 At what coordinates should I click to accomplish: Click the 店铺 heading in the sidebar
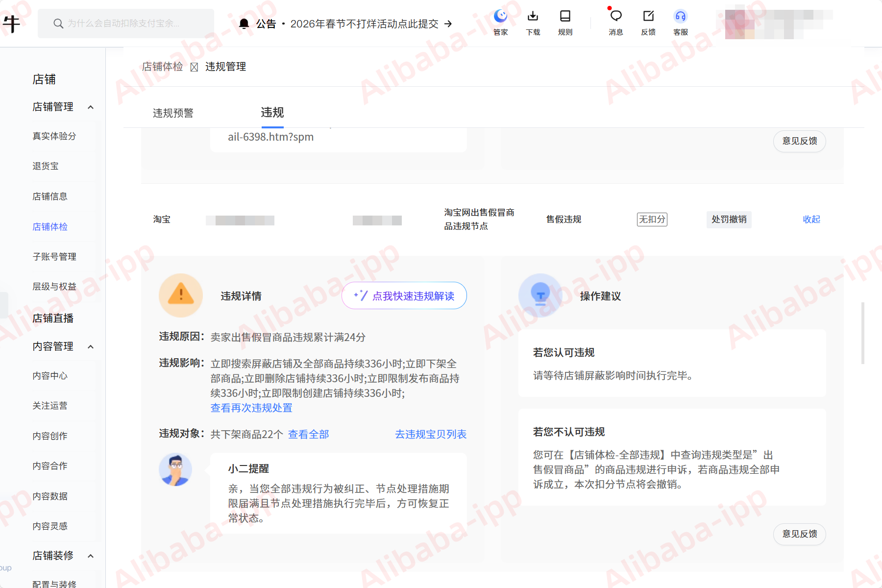[x=44, y=79]
